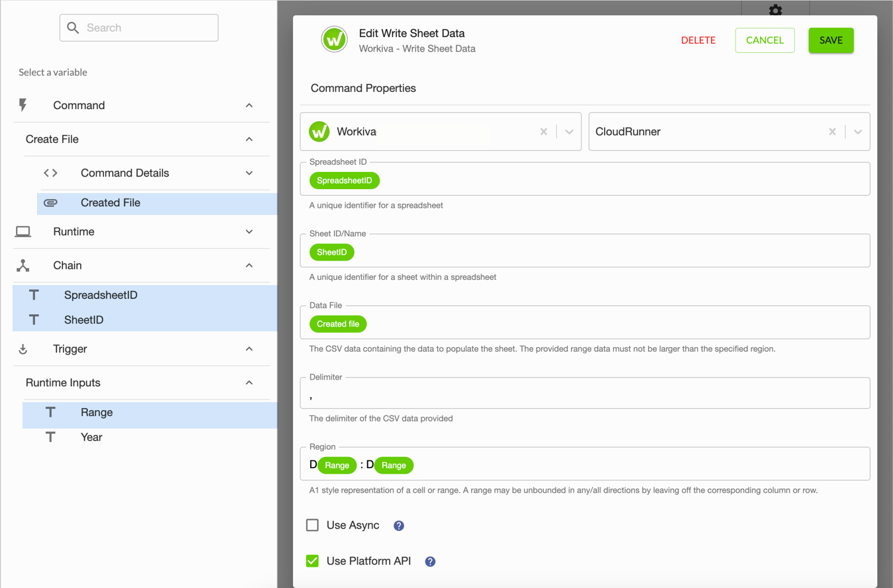The width and height of the screenshot is (893, 588).
Task: Uncheck the Use Platform API checkbox
Action: (x=312, y=561)
